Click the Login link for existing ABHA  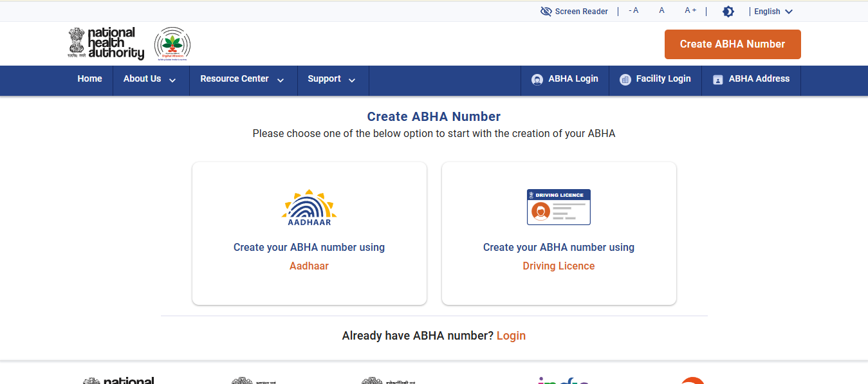[511, 335]
